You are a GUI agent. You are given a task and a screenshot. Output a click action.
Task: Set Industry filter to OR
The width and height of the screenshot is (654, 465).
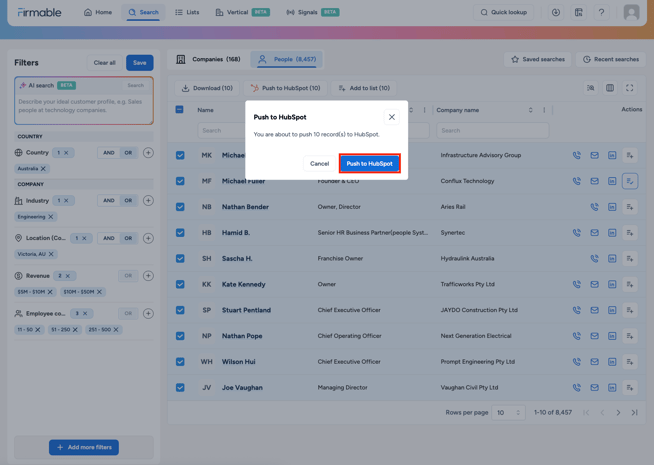coord(128,201)
